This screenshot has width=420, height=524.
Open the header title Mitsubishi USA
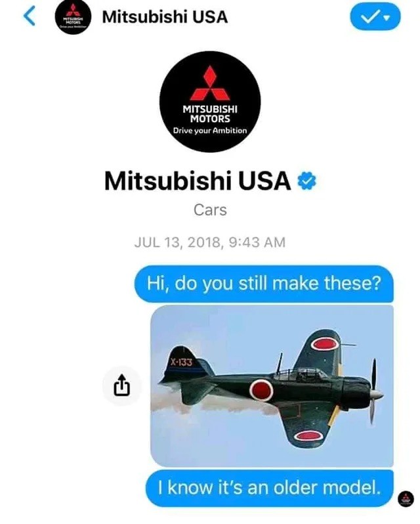(x=165, y=16)
